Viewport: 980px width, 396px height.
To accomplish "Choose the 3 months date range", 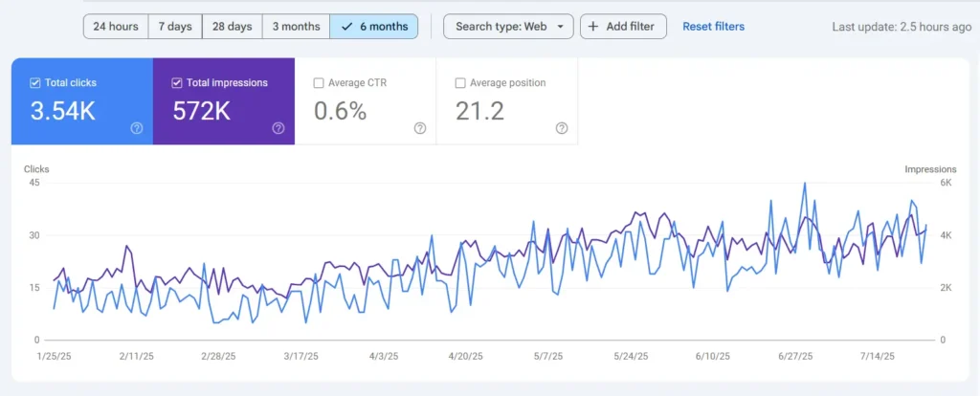I will [x=296, y=27].
